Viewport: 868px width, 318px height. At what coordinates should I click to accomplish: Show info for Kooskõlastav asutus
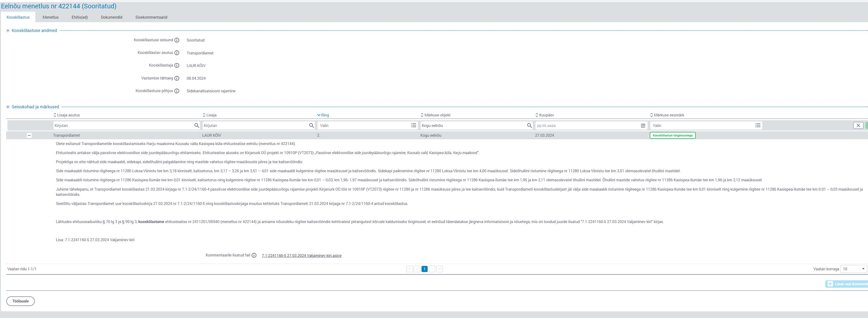tap(177, 53)
